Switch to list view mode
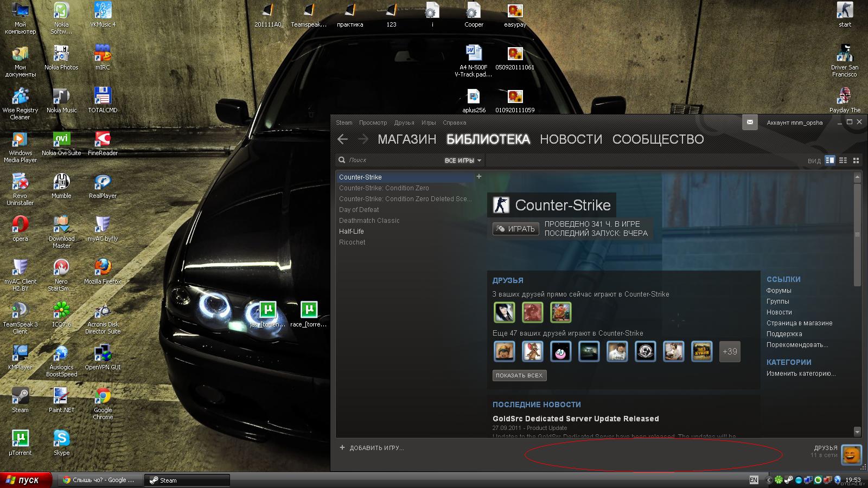 click(843, 160)
